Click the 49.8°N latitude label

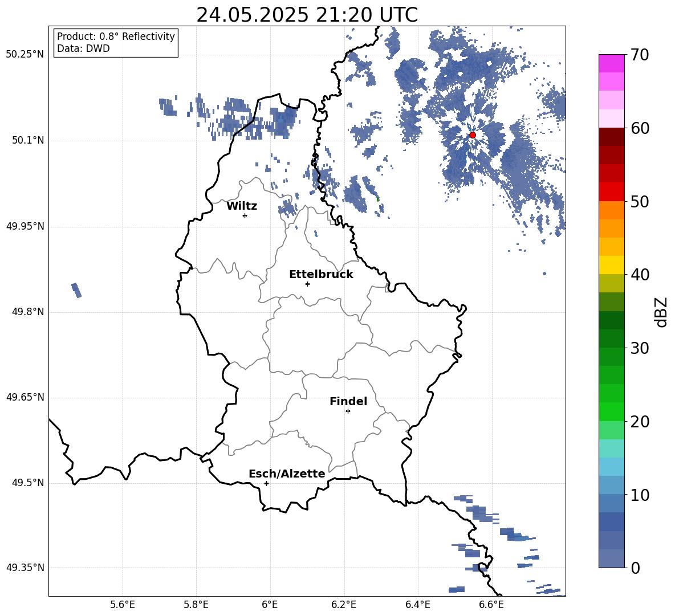[27, 312]
